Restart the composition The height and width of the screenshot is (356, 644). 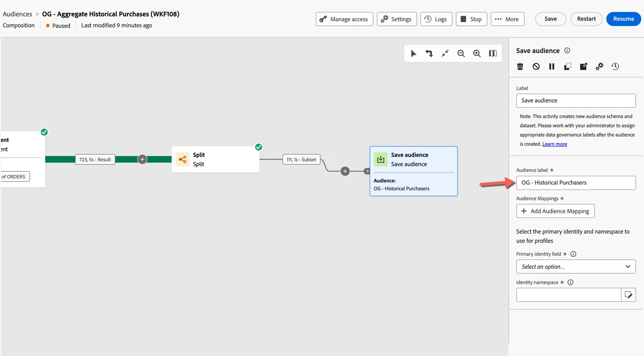[586, 19]
